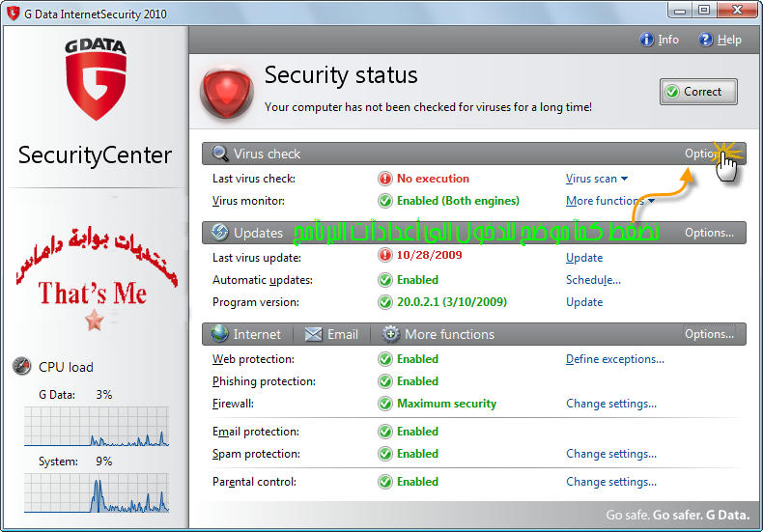Viewport: 763px width, 532px height.
Task: Click the G Data CPU load graph
Action: [97, 426]
